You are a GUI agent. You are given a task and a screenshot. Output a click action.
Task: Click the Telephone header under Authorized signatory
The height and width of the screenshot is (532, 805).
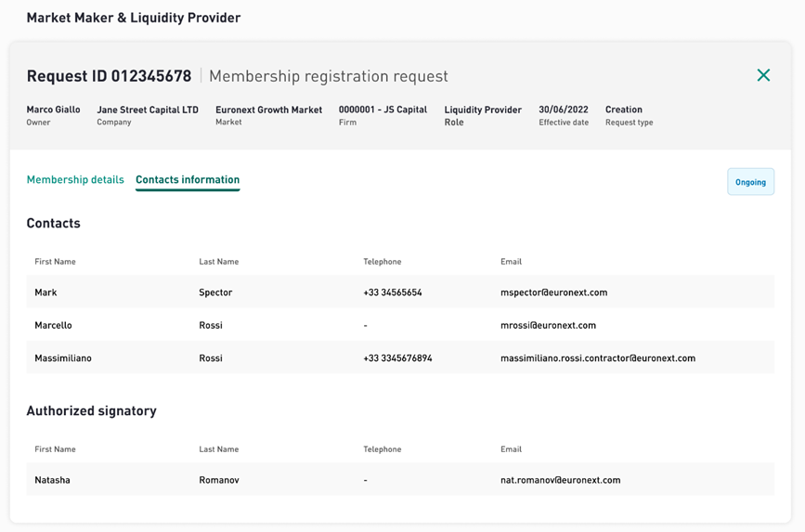(383, 448)
